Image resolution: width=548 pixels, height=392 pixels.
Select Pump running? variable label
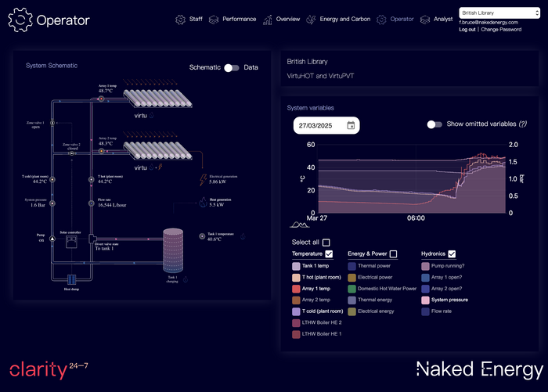tap(448, 266)
